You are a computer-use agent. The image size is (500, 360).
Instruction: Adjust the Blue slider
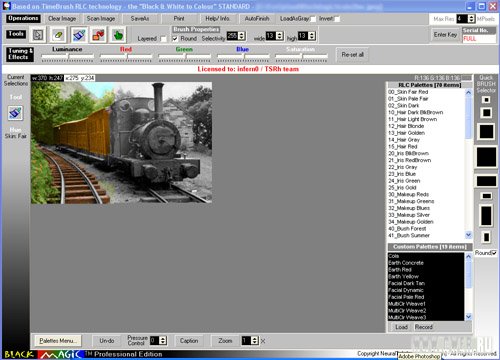(x=243, y=57)
